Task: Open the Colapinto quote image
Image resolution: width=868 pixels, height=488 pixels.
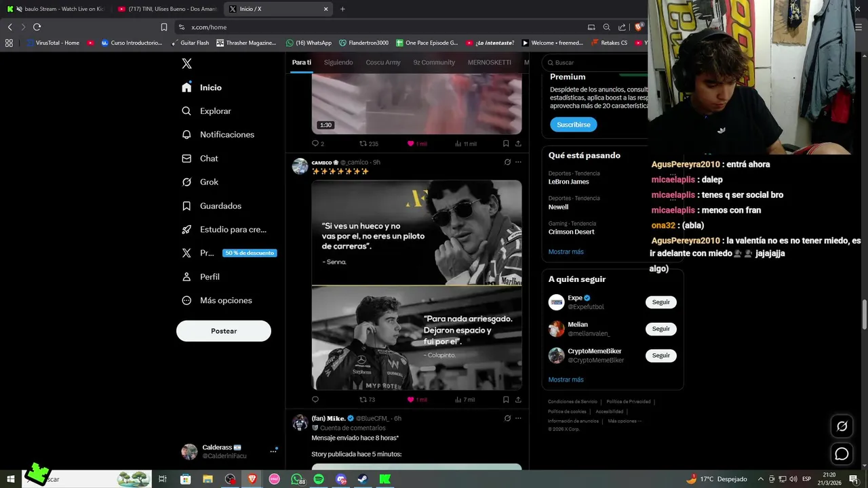Action: pyautogui.click(x=416, y=338)
